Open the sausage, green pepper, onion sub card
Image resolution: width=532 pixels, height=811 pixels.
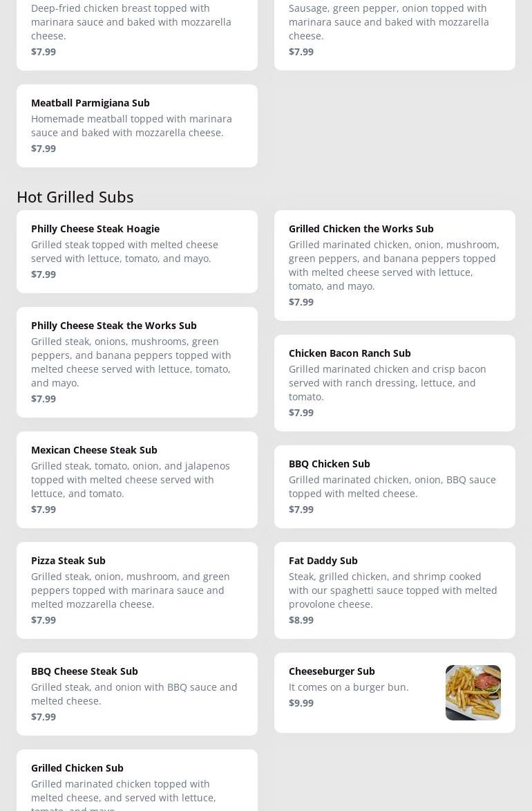pos(395,35)
